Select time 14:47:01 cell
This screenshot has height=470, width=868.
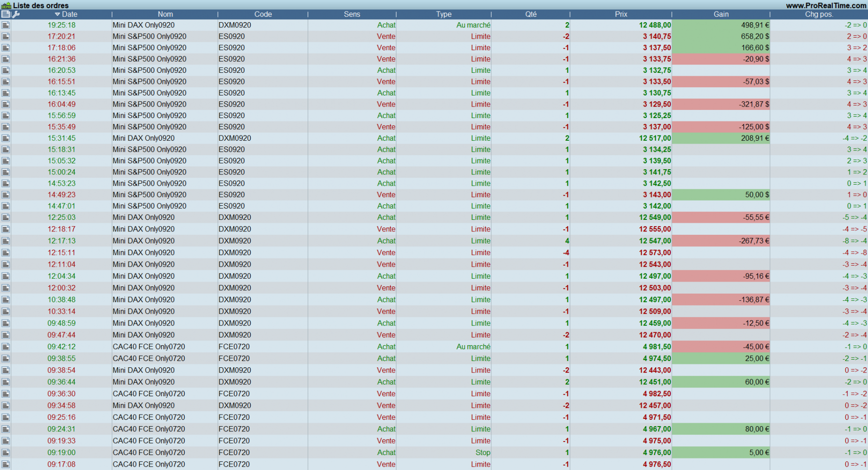61,206
